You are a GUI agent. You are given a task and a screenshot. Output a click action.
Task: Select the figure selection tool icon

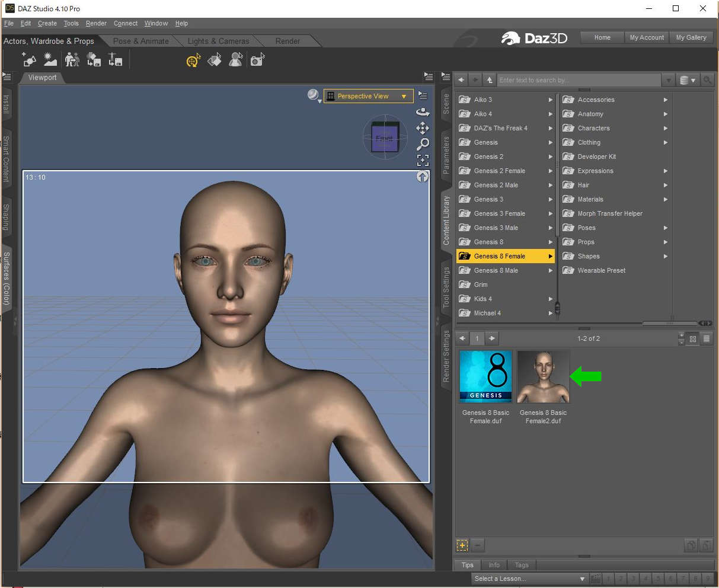236,60
